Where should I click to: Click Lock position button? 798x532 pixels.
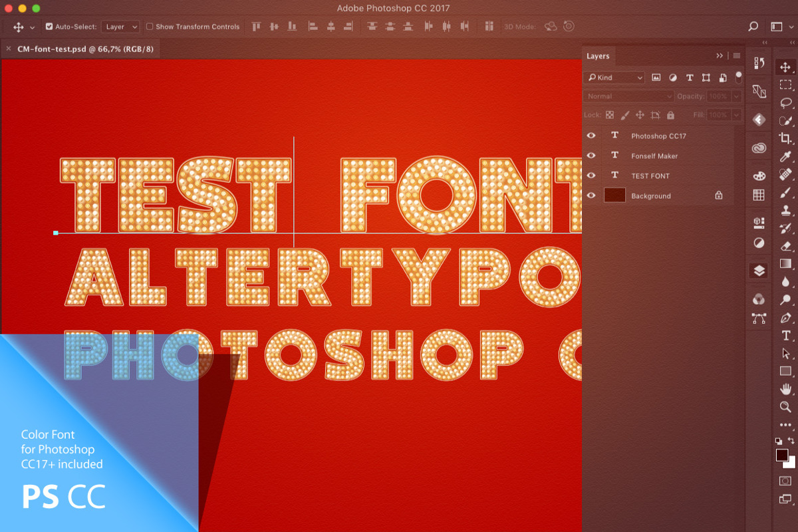640,115
